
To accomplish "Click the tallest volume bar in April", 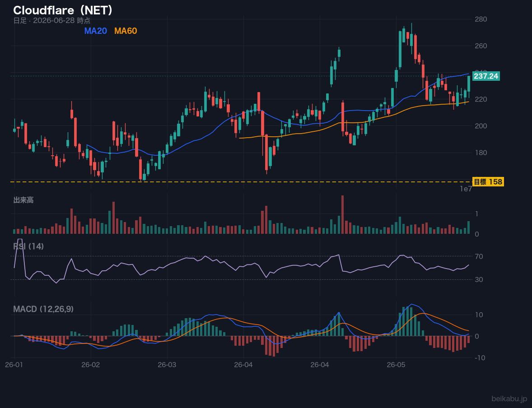I will point(342,215).
